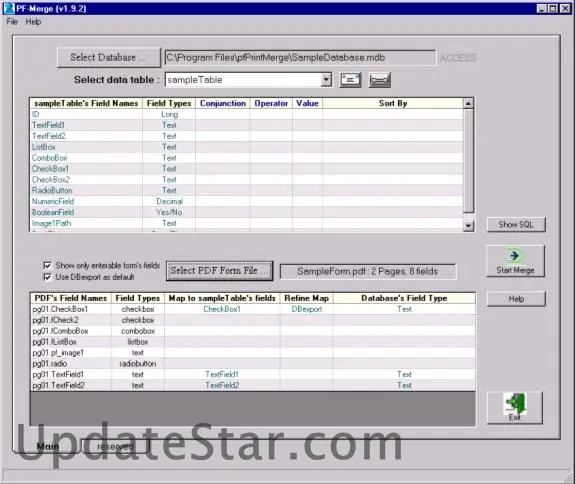Click the Value column header

click(x=307, y=103)
